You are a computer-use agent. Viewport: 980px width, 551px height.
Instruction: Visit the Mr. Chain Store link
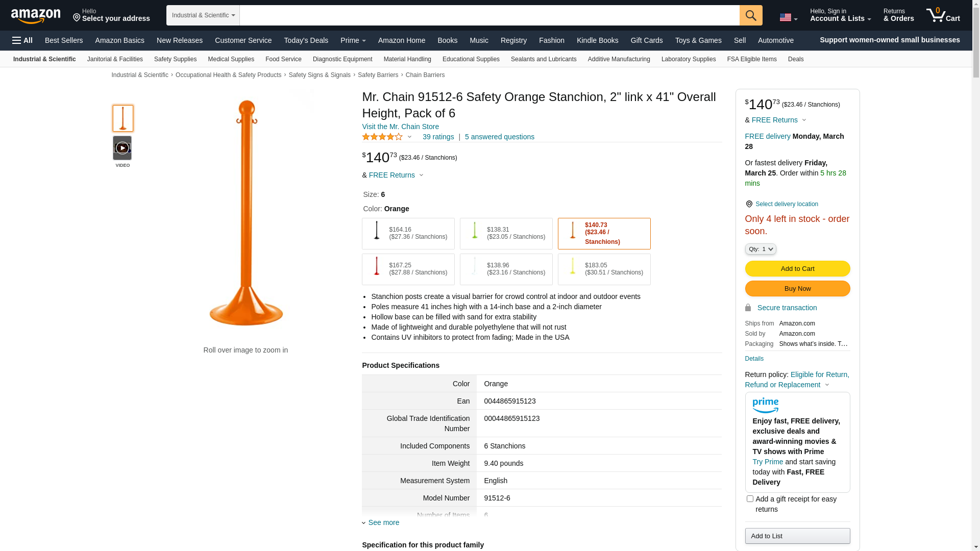400,127
